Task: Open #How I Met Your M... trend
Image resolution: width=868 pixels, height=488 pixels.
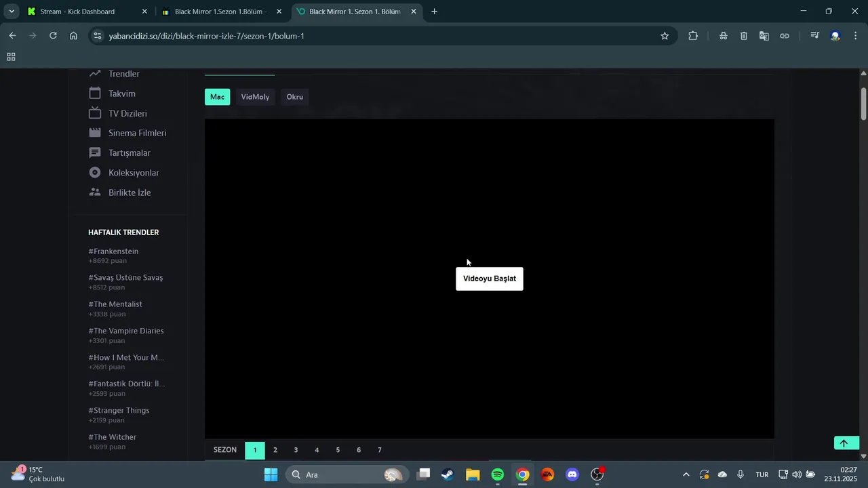Action: point(126,357)
